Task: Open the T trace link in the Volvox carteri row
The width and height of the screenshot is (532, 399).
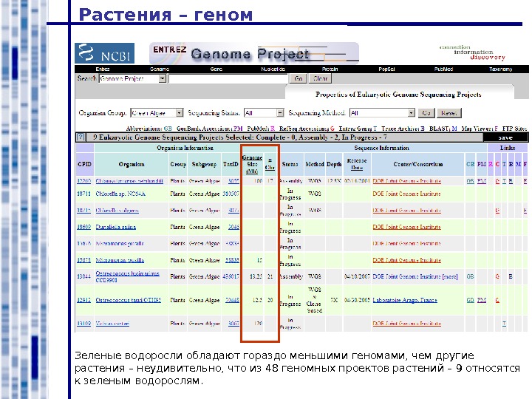Action: (504, 324)
